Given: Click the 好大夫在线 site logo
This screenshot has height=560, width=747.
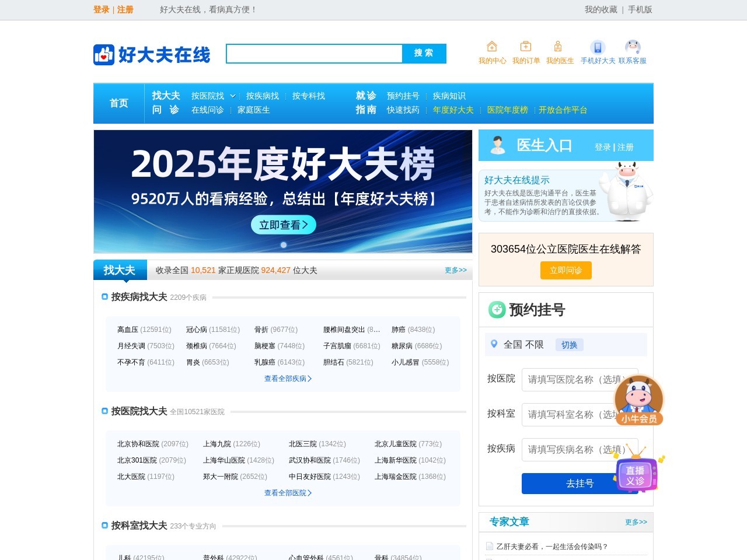Looking at the screenshot, I should 152,55.
